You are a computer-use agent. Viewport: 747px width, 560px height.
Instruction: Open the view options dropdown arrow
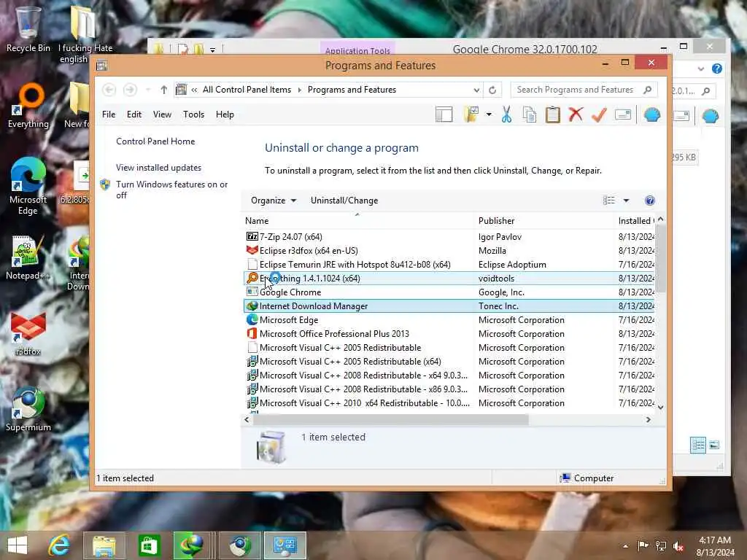[626, 201]
